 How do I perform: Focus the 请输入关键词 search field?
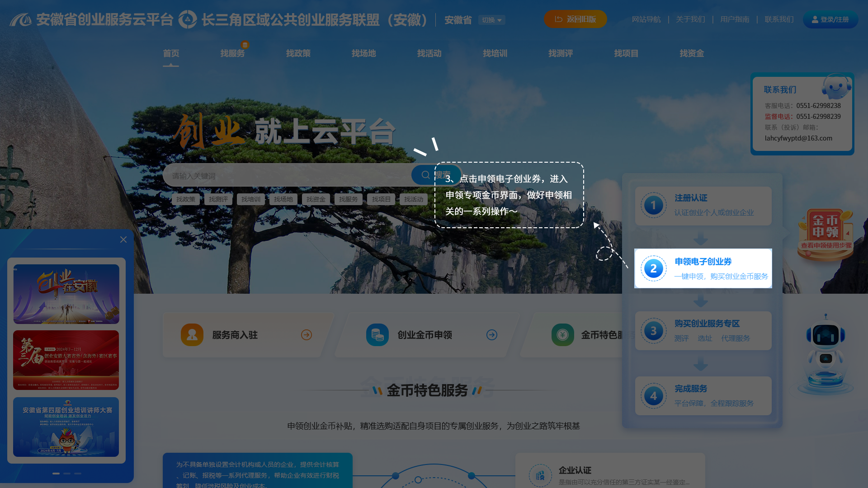(x=288, y=175)
